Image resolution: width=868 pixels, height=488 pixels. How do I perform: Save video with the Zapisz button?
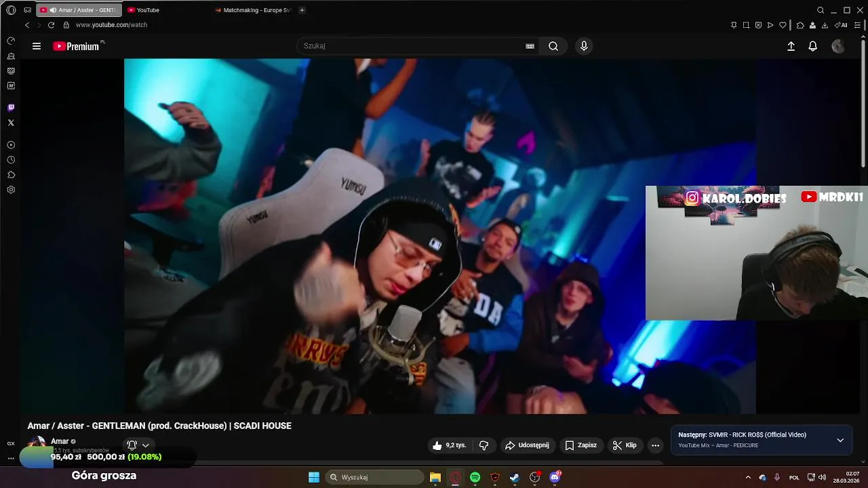pyautogui.click(x=581, y=445)
